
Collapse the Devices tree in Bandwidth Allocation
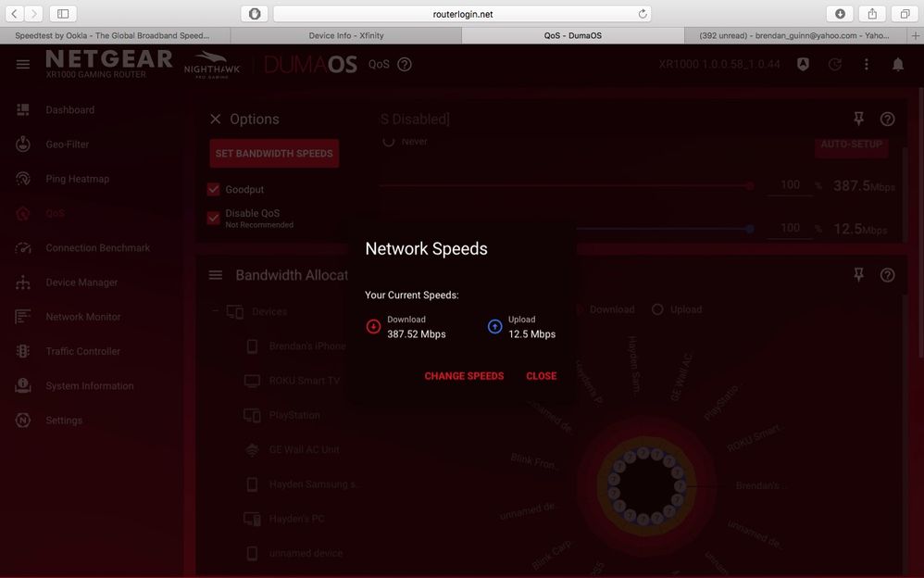pyautogui.click(x=215, y=312)
